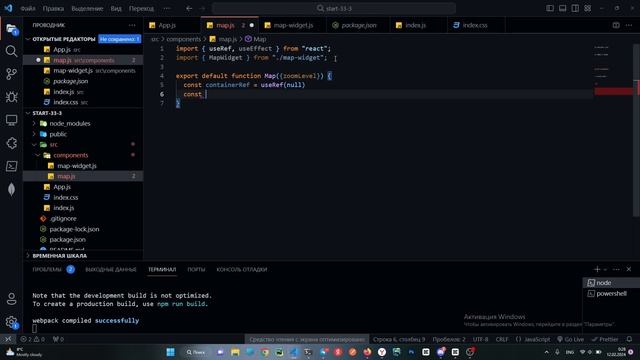The height and width of the screenshot is (360, 640).
Task: Open terminal launch profile dropdown arrow
Action: point(605,269)
